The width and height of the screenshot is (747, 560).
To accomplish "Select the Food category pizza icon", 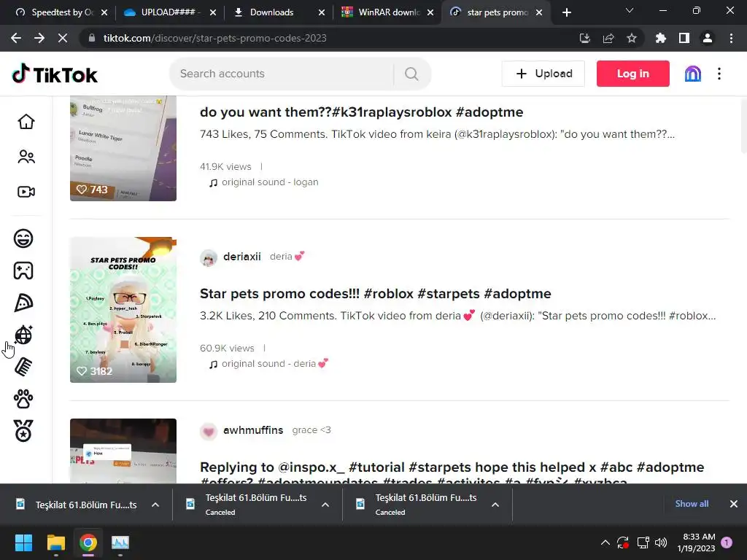I will pos(23,303).
